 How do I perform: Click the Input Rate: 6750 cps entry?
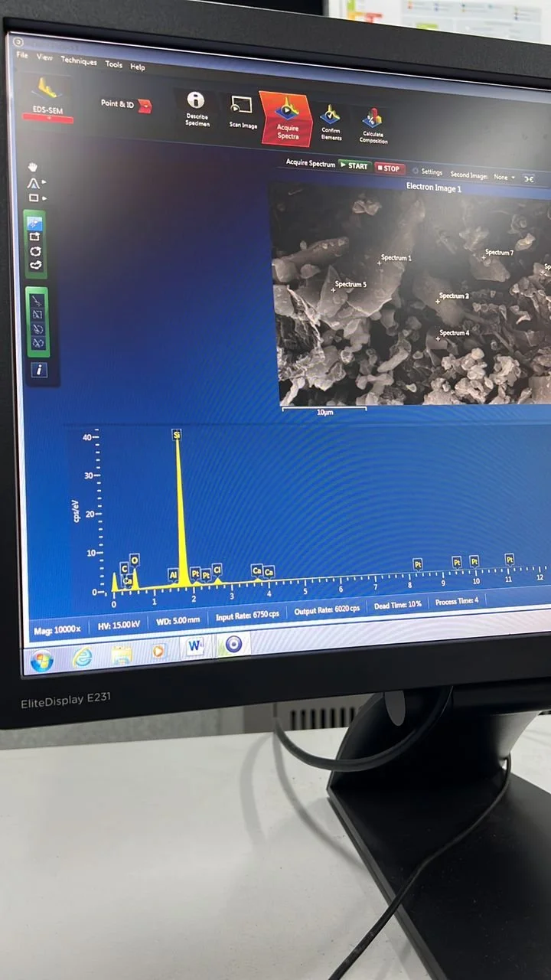tap(247, 616)
